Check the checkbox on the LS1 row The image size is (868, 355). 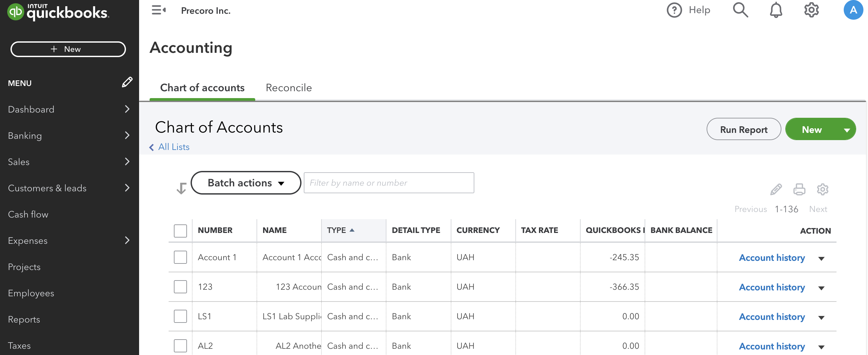pyautogui.click(x=180, y=316)
